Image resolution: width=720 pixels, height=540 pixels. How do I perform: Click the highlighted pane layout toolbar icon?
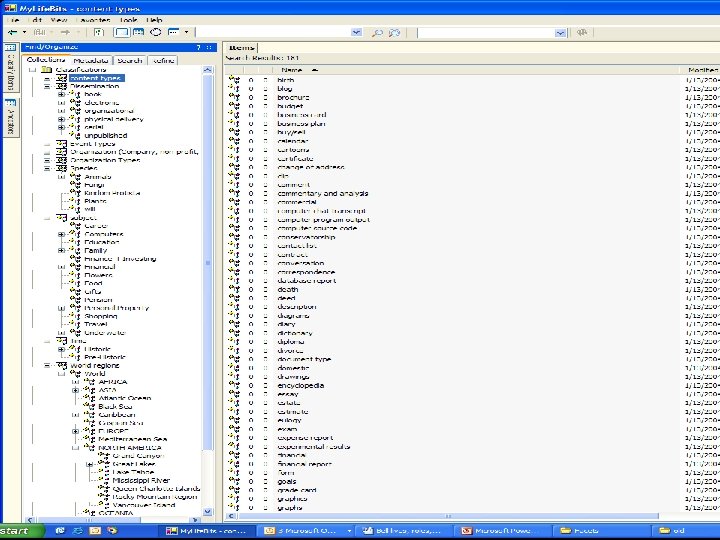tap(122, 32)
